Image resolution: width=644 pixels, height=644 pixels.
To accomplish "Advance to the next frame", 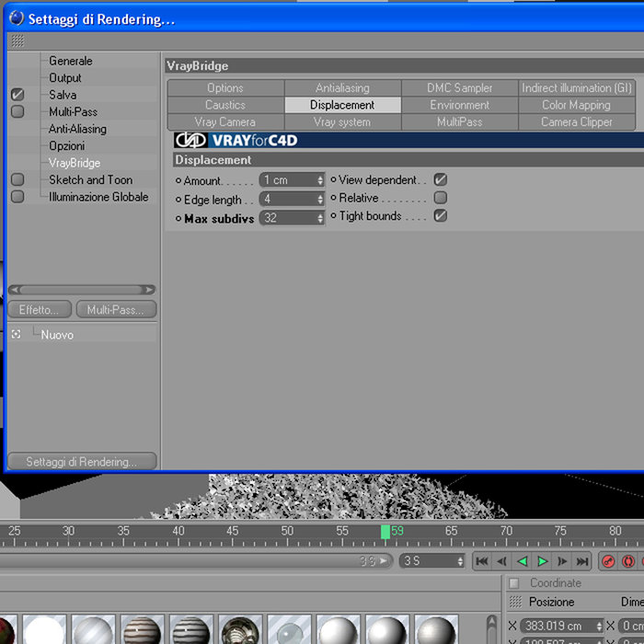I will coord(562,561).
